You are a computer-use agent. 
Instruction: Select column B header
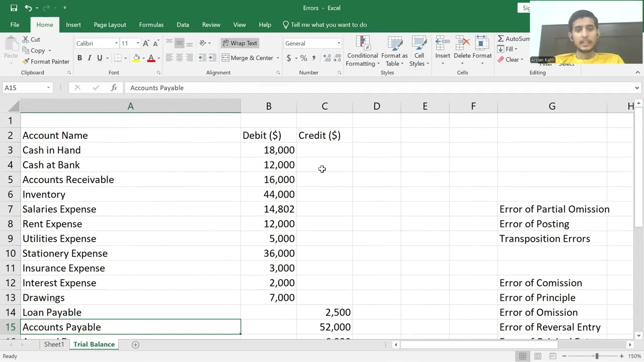(269, 106)
